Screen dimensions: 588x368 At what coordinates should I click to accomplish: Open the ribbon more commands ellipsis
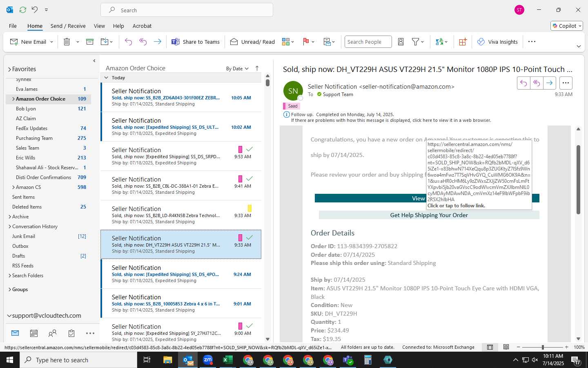tap(532, 42)
